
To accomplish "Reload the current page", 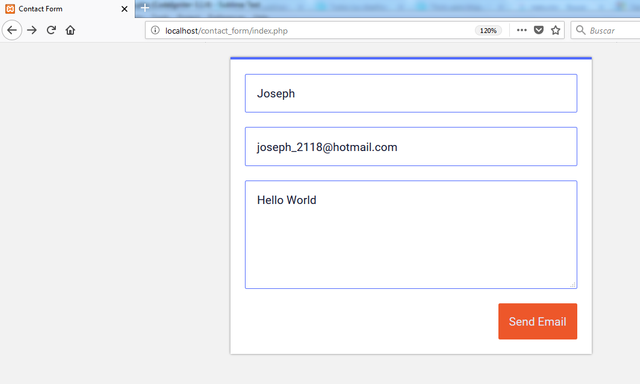I will click(51, 30).
